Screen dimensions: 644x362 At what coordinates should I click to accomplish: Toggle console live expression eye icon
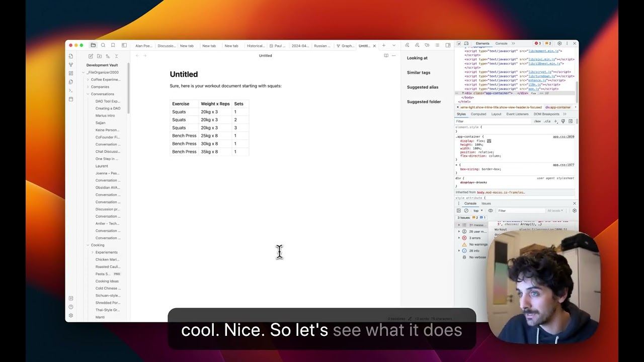tap(491, 211)
